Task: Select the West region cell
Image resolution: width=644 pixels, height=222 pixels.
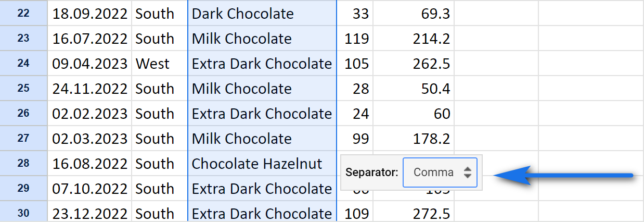Action: pos(160,63)
